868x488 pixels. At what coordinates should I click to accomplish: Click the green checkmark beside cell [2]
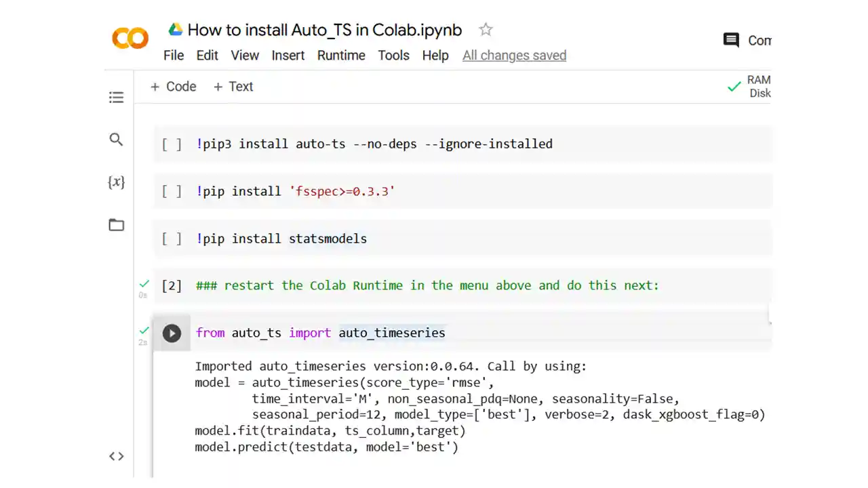pos(143,284)
